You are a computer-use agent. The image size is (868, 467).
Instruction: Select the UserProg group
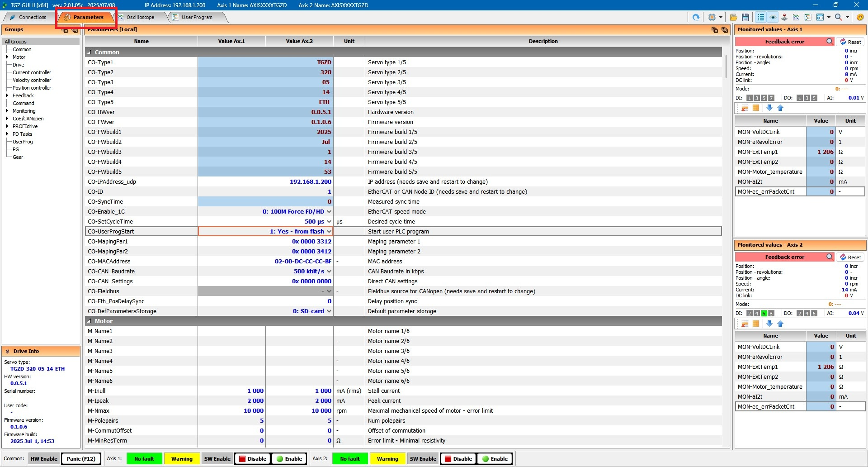point(23,142)
